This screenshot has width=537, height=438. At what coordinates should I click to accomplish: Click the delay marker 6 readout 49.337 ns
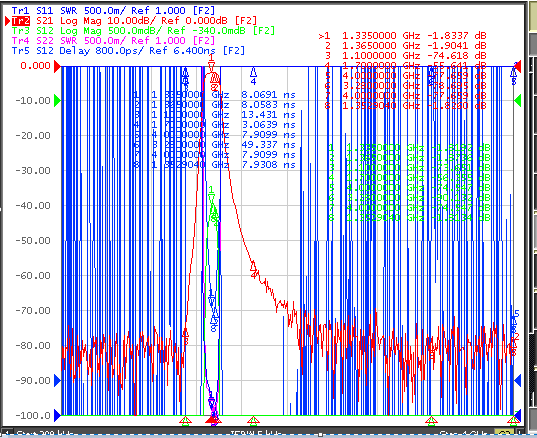(x=268, y=145)
